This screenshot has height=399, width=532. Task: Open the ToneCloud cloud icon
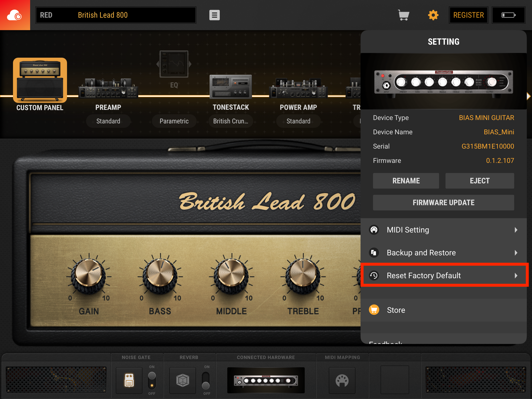15,15
